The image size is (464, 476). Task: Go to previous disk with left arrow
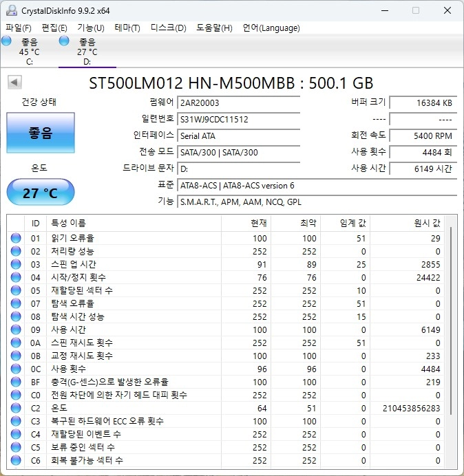point(14,82)
